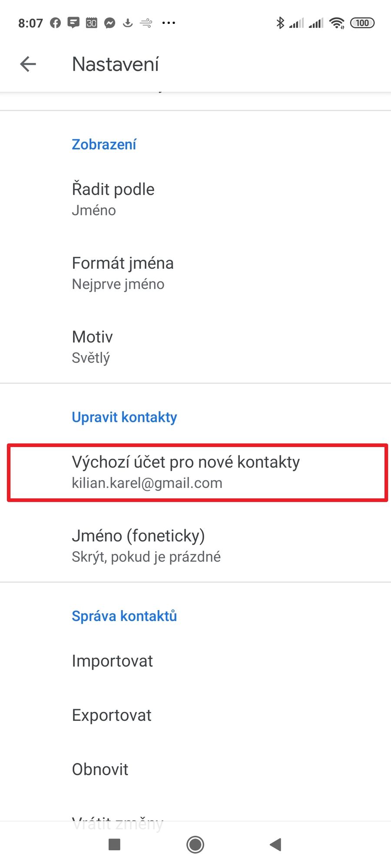This screenshot has height=868, width=391.
Task: Tap Importovat to import contacts
Action: tap(195, 661)
